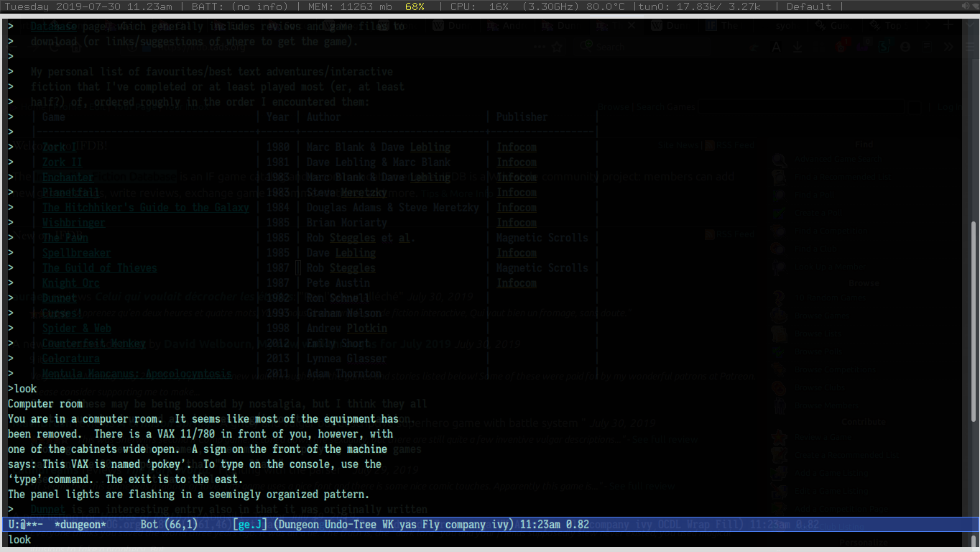This screenshot has height=552, width=980.
Task: Open the Counterfeit Monkey link
Action: [94, 343]
